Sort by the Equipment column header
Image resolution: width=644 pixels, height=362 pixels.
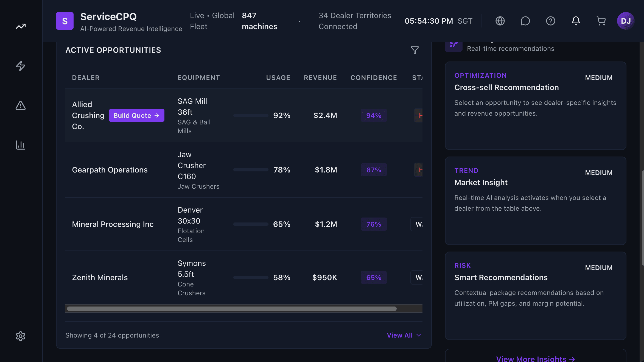click(x=199, y=78)
